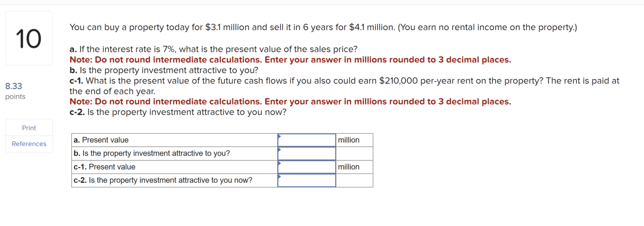Select the 'c-1. Present value' label cell
Image resolution: width=644 pixels, height=226 pixels.
175,167
